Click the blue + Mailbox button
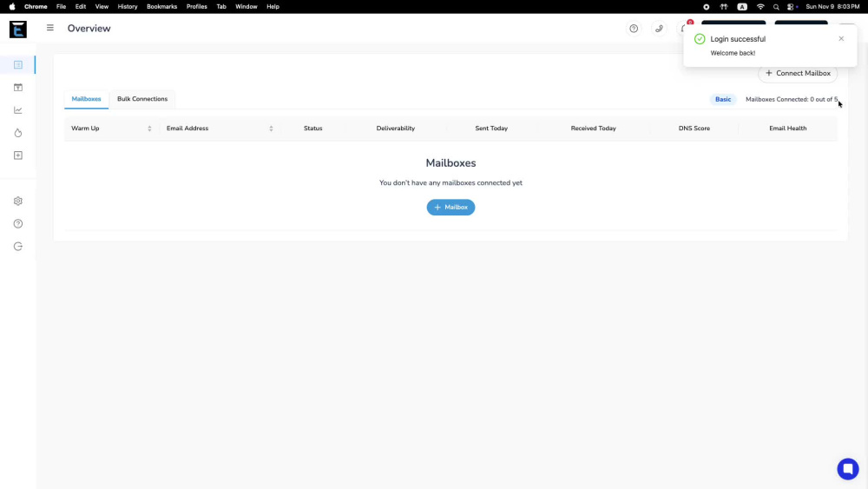 point(450,207)
